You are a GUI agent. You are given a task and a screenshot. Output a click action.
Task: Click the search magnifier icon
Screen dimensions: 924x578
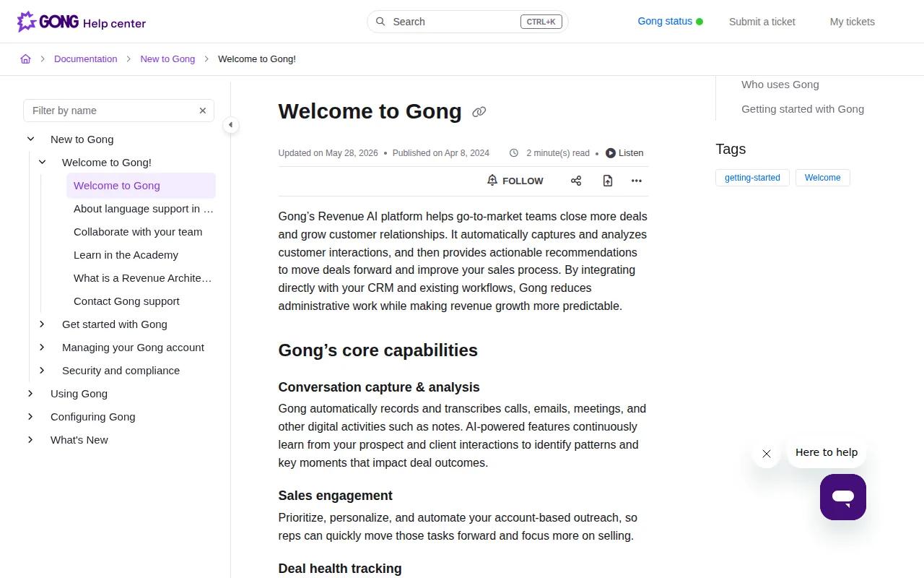pyautogui.click(x=380, y=22)
